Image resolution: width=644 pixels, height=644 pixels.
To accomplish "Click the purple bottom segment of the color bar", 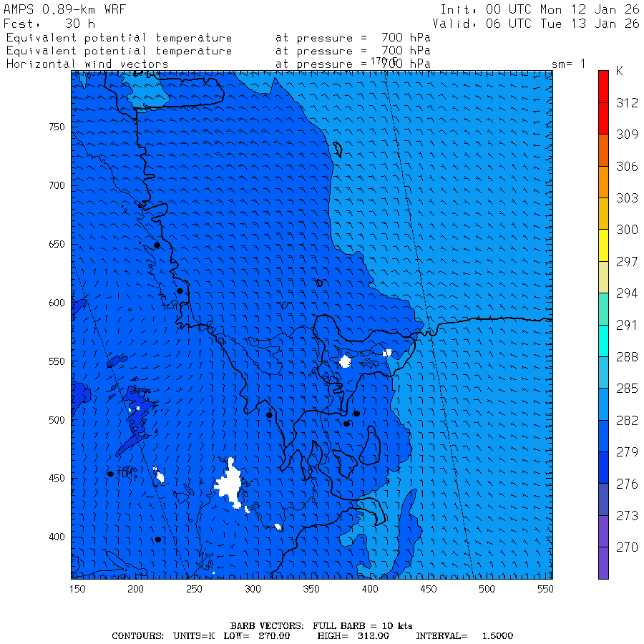I will [x=603, y=563].
